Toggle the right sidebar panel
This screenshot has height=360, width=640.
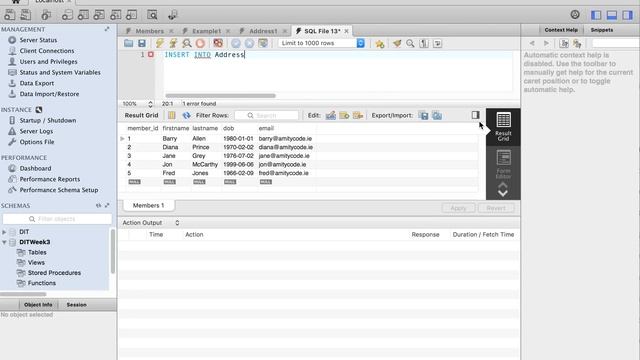click(x=627, y=15)
